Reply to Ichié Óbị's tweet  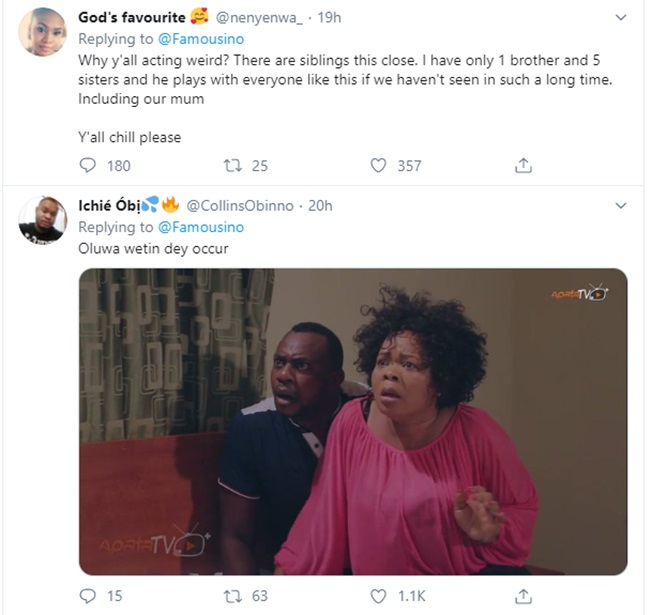88,596
